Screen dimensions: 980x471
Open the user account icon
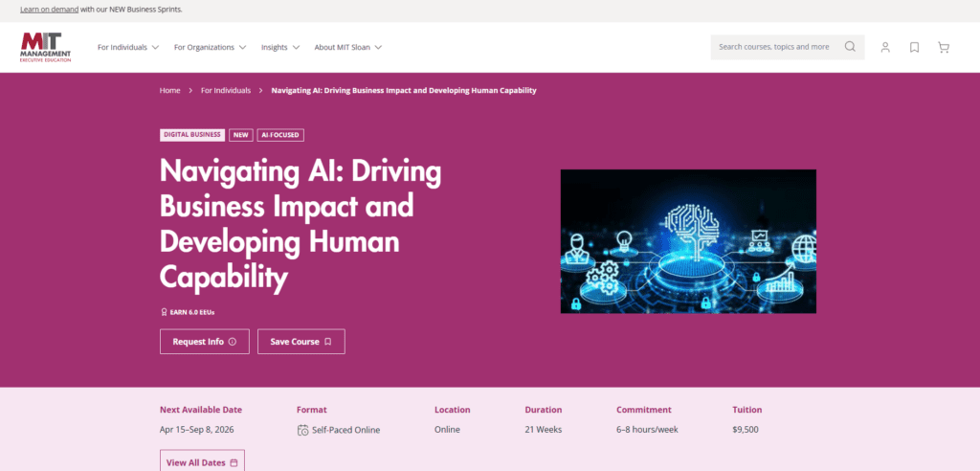pyautogui.click(x=885, y=48)
